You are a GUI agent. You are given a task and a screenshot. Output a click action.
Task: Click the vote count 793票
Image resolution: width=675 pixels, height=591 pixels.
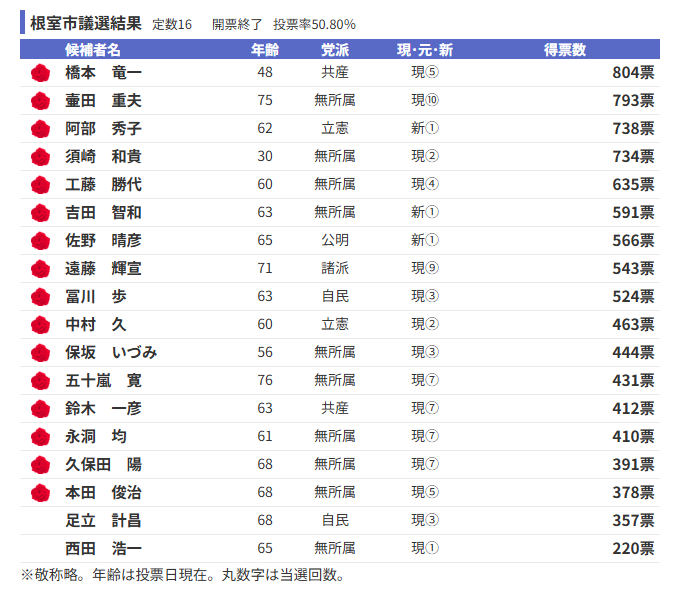tap(633, 100)
